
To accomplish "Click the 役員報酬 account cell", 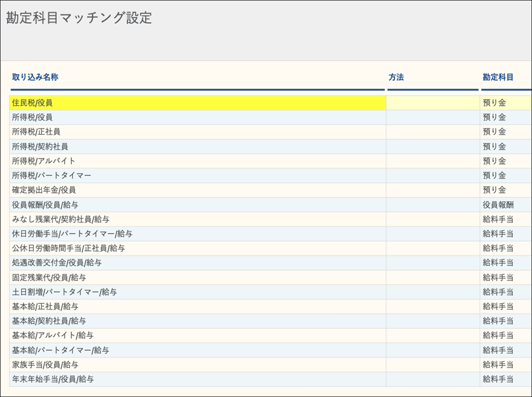I will coord(498,204).
